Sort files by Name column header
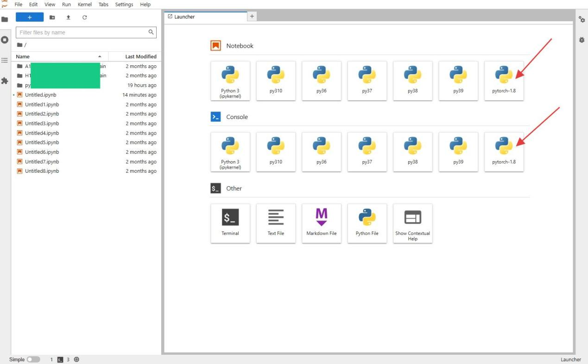The height and width of the screenshot is (364, 588). coord(23,56)
